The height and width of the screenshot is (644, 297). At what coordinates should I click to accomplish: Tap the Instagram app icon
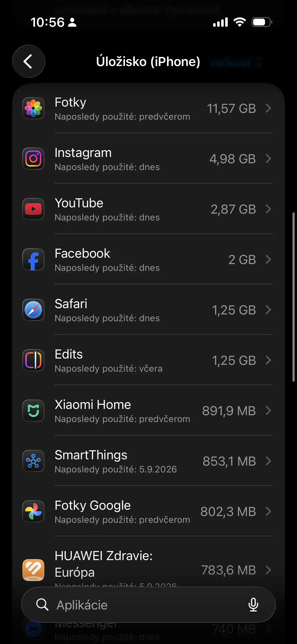pyautogui.click(x=33, y=159)
